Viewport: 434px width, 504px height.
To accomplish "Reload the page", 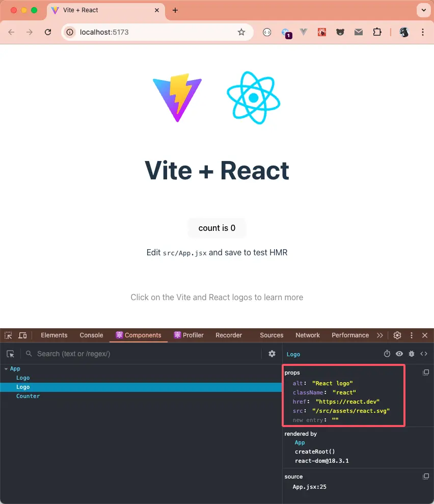I will click(x=48, y=32).
